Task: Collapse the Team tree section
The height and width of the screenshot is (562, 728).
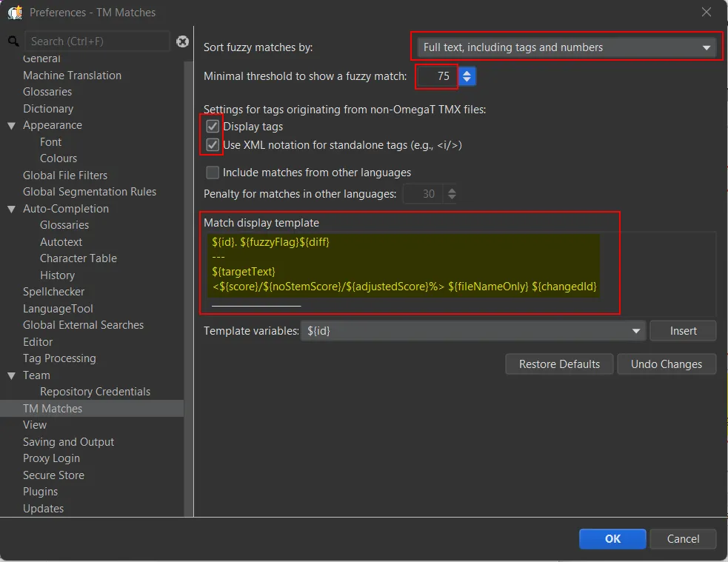Action: click(12, 376)
